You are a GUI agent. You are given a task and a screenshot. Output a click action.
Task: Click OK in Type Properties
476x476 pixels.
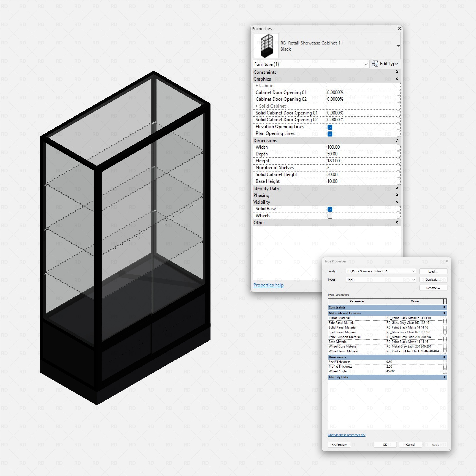[385, 444]
